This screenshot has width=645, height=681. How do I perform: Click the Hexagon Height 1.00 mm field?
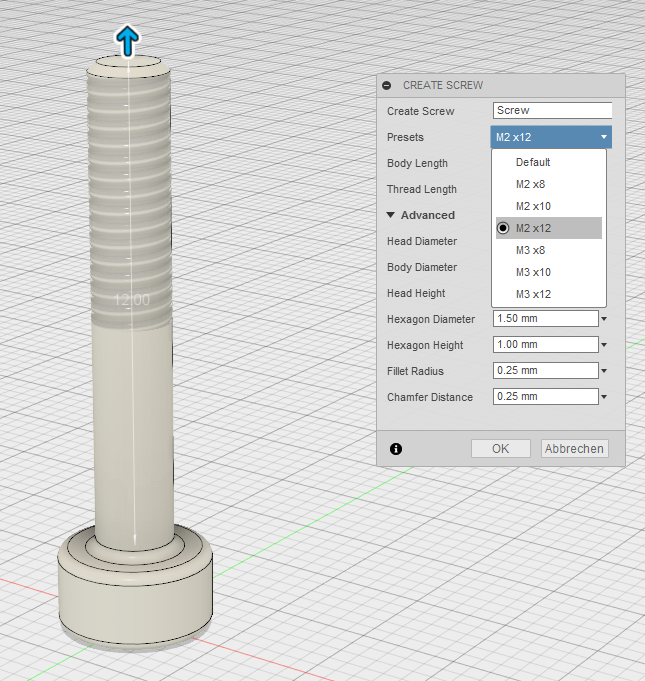click(546, 344)
